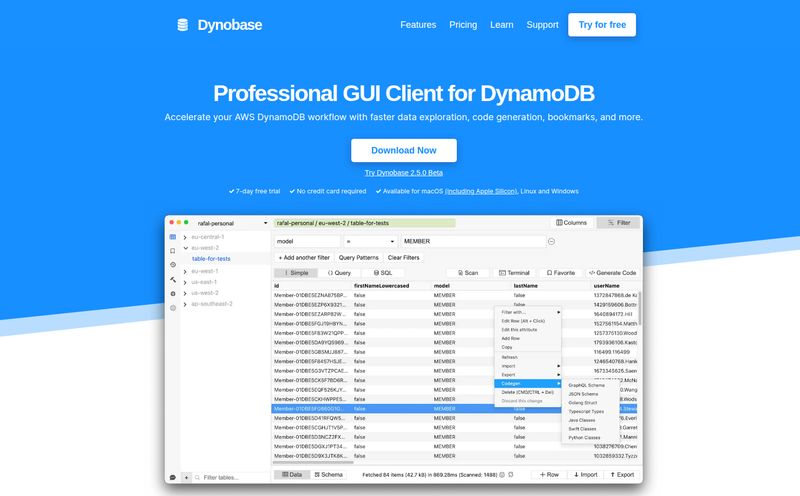The width and height of the screenshot is (800, 496).
Task: Click the Favorite bookmark button
Action: (x=560, y=273)
